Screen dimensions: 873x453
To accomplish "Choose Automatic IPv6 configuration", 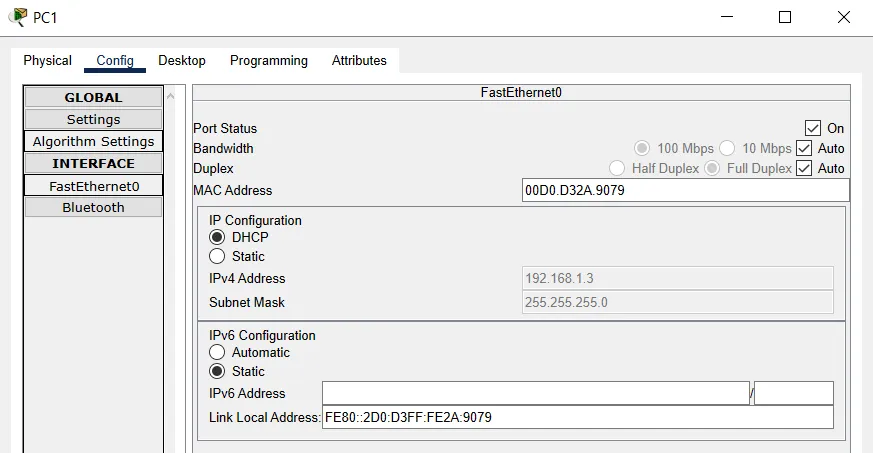I will tap(217, 352).
